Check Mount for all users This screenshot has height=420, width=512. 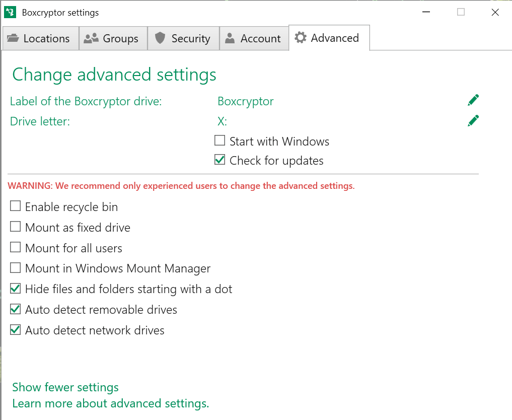[x=16, y=248]
